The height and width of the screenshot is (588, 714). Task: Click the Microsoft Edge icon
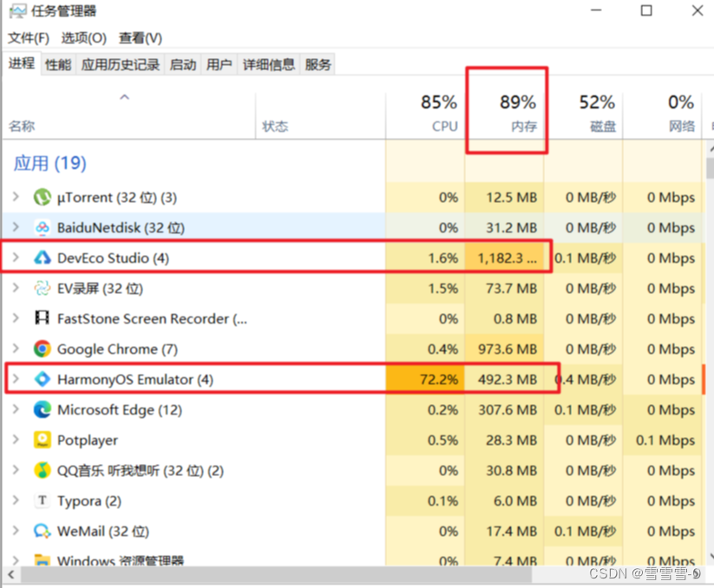click(42, 409)
